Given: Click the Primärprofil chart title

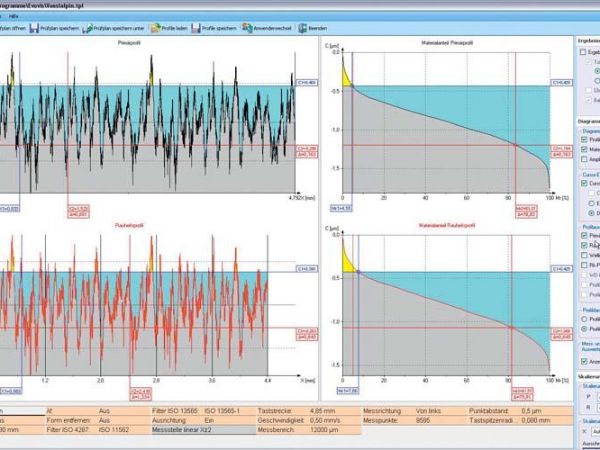Looking at the screenshot, I should [129, 43].
